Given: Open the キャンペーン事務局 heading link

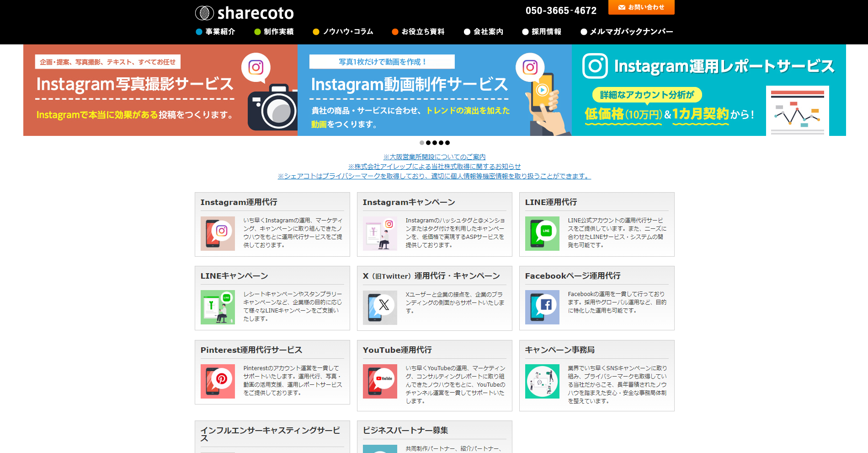Looking at the screenshot, I should [560, 350].
